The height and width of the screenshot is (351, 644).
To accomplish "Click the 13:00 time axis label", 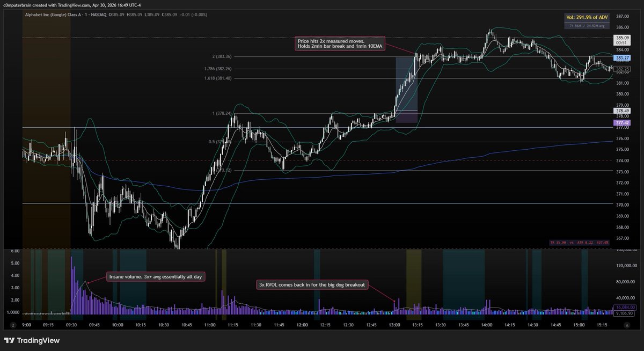I will (394, 325).
